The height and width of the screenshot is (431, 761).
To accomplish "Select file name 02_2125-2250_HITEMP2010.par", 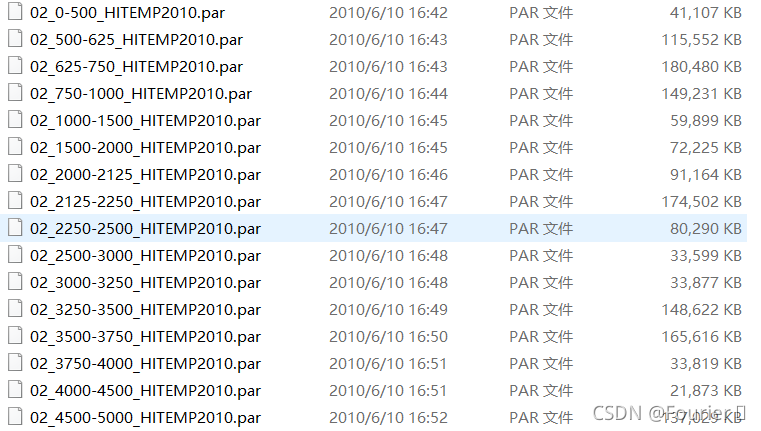I will [145, 201].
